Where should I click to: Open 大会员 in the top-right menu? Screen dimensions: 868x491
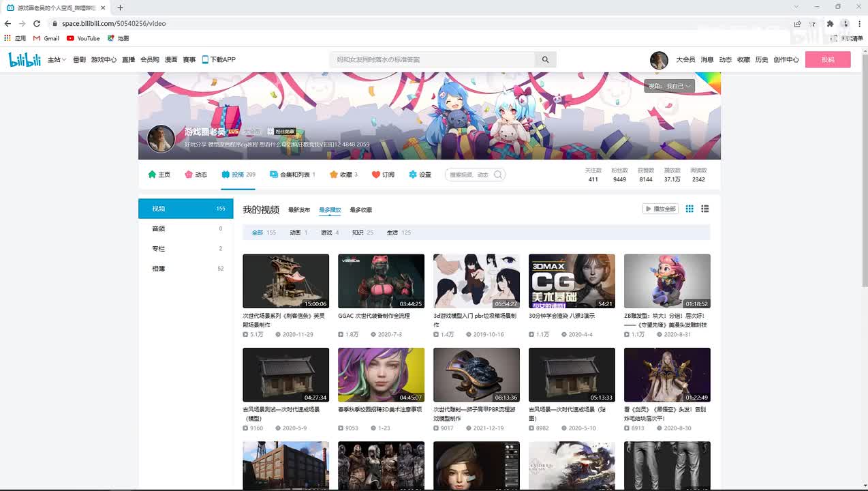[685, 59]
